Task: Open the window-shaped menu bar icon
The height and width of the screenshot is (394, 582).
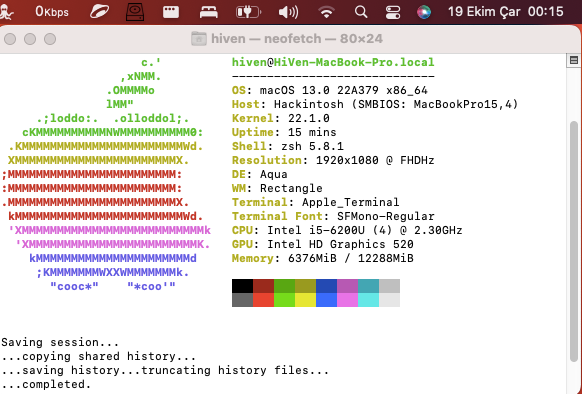Action: coord(171,12)
